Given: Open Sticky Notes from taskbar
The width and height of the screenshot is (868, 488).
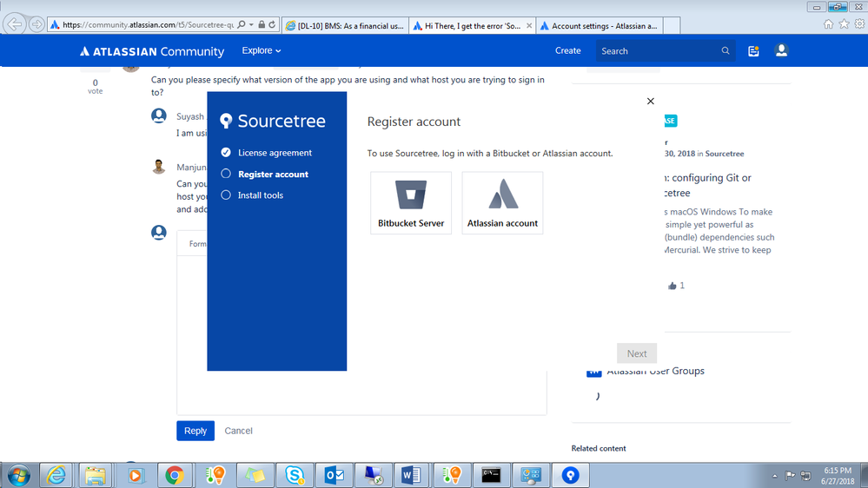Looking at the screenshot, I should pyautogui.click(x=255, y=475).
